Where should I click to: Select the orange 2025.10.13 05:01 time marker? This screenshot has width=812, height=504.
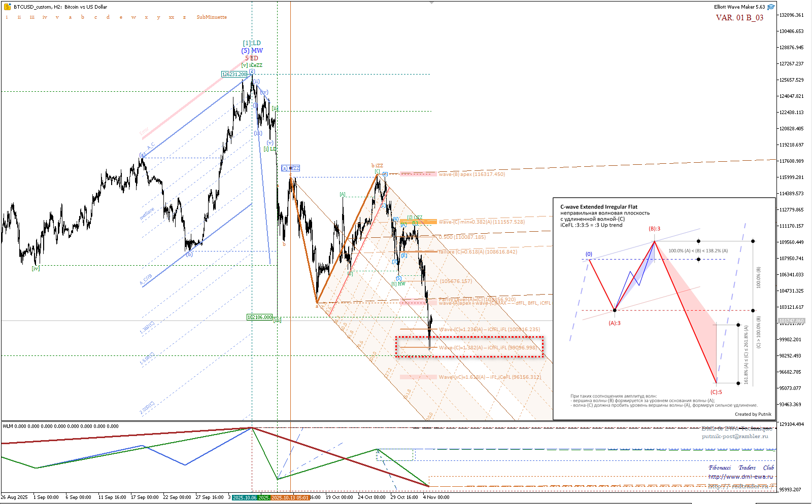(x=290, y=497)
